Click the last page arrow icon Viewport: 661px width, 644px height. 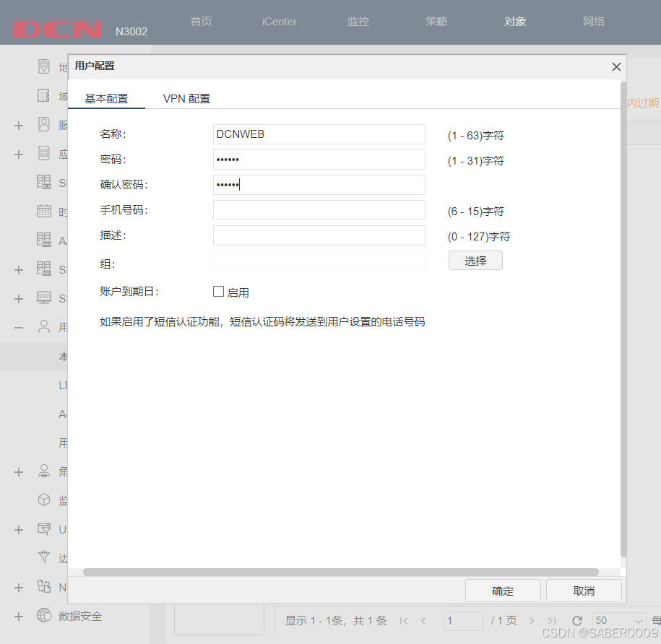pos(552,620)
